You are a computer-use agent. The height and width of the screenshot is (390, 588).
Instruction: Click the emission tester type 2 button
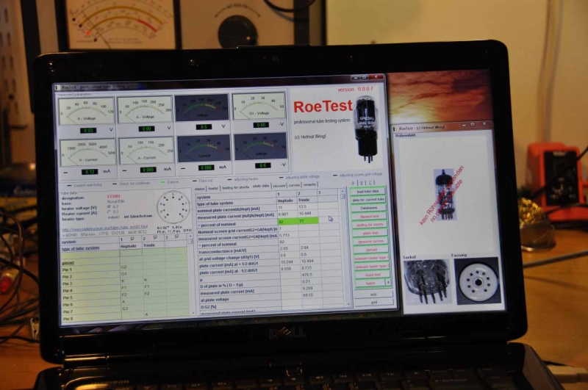(373, 267)
